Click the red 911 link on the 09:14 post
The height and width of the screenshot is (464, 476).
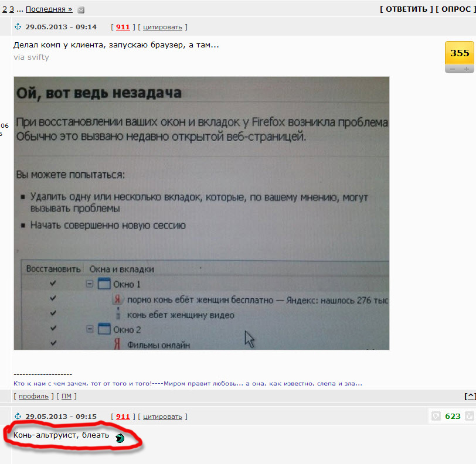click(x=123, y=27)
